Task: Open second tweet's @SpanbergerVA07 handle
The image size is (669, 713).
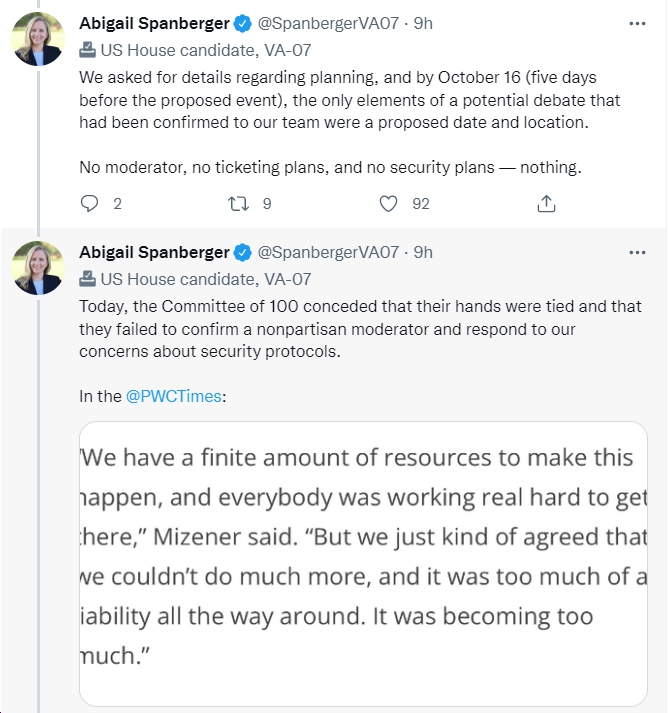Action: click(x=328, y=252)
